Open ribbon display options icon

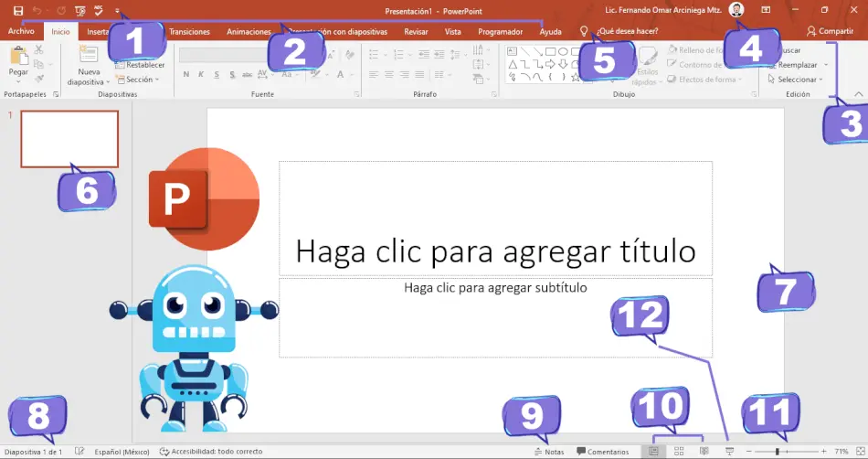766,10
